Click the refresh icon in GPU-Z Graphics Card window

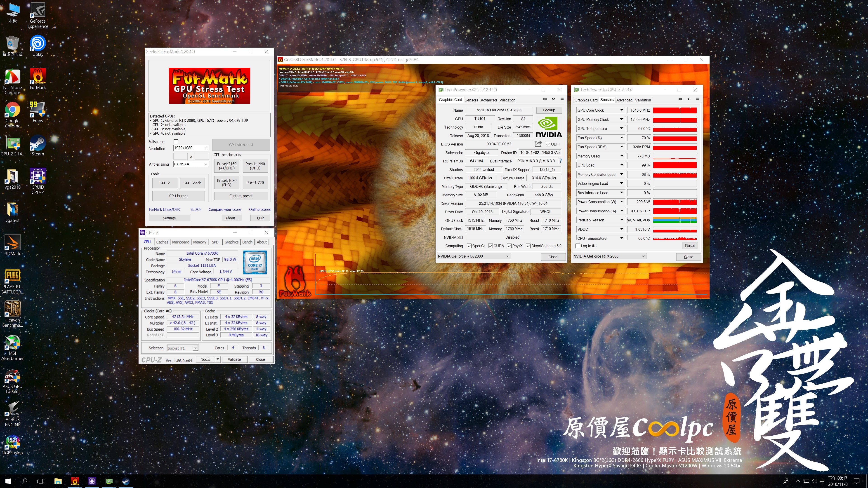tap(553, 99)
